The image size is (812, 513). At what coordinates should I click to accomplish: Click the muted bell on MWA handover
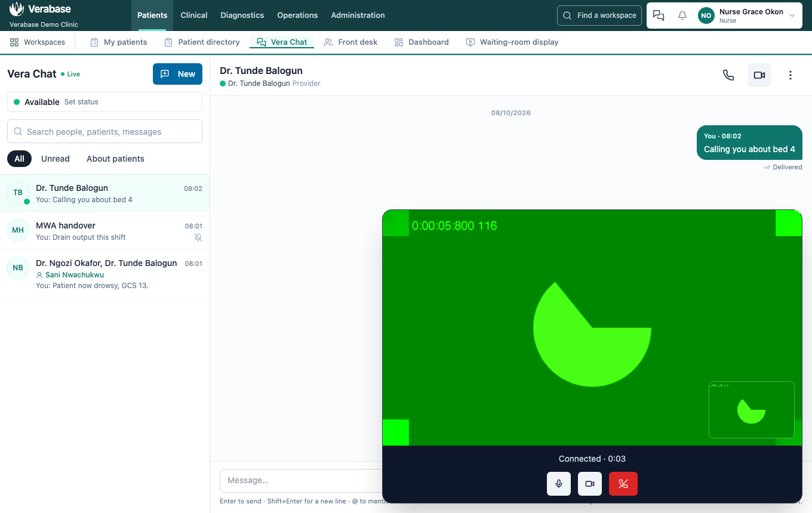[198, 237]
